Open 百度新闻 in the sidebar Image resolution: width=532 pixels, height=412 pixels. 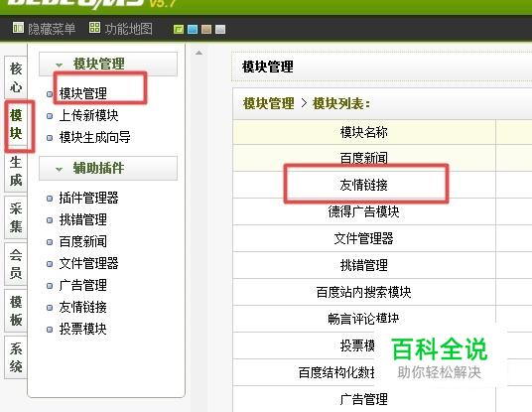pos(83,241)
